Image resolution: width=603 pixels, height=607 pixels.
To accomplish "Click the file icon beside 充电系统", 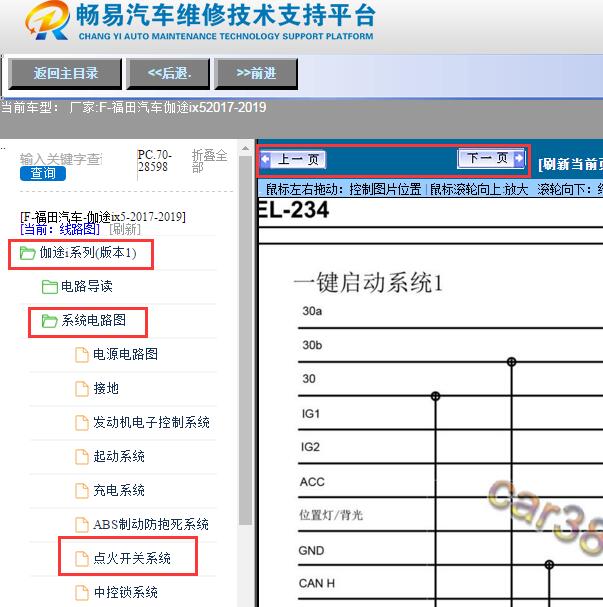I will coord(82,491).
